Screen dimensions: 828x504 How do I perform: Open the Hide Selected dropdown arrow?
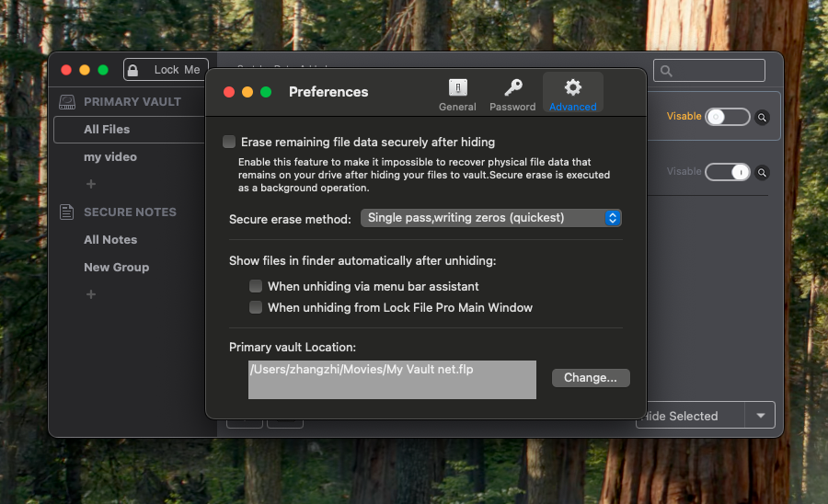pyautogui.click(x=761, y=416)
